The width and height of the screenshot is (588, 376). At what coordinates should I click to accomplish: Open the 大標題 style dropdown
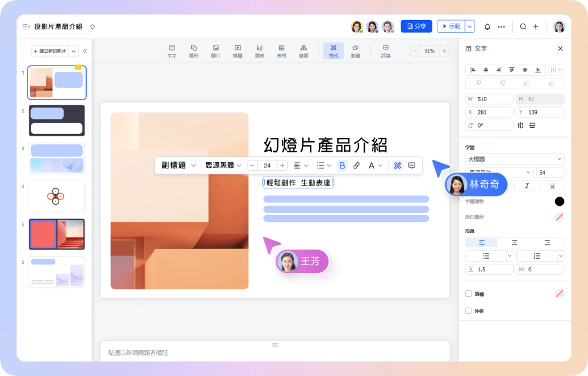(514, 159)
